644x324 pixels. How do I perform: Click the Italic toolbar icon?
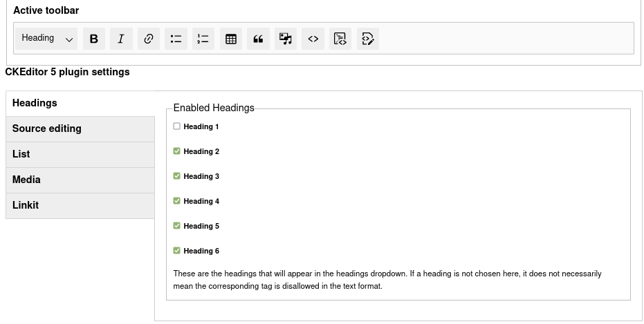coord(121,39)
